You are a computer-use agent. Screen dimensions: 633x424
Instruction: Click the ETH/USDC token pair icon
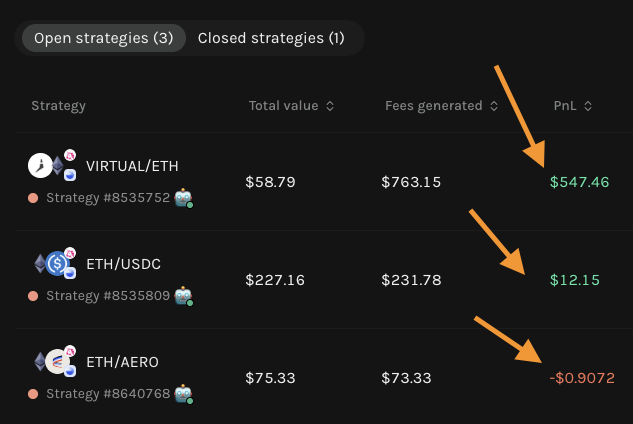tap(52, 264)
